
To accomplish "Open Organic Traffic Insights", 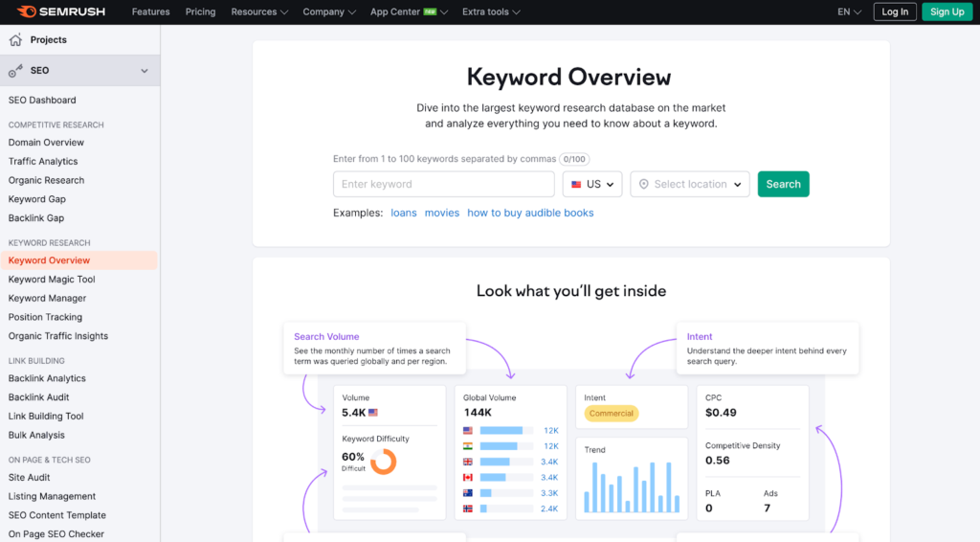I will click(x=58, y=336).
